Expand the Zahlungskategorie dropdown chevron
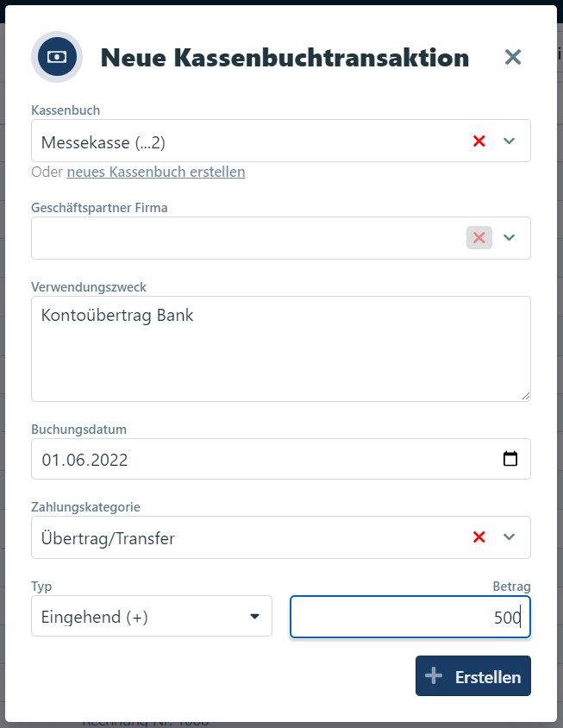 tap(509, 537)
